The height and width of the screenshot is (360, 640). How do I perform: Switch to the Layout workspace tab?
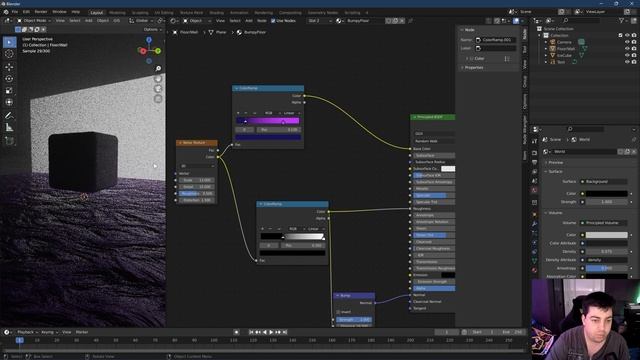tap(97, 13)
